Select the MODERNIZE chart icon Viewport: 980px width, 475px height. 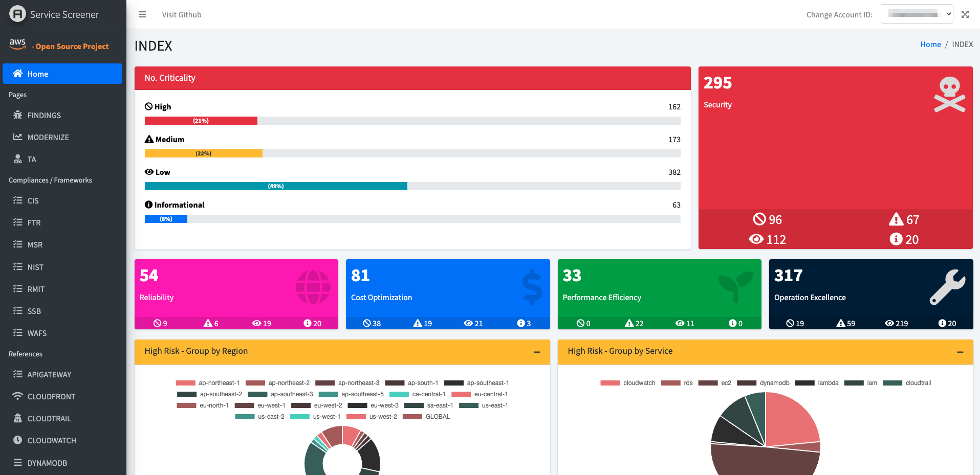pyautogui.click(x=17, y=137)
